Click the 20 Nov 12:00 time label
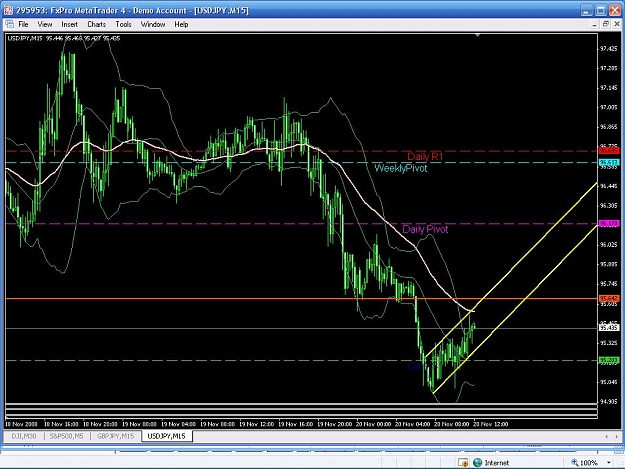This screenshot has height=469, width=625. [x=491, y=424]
